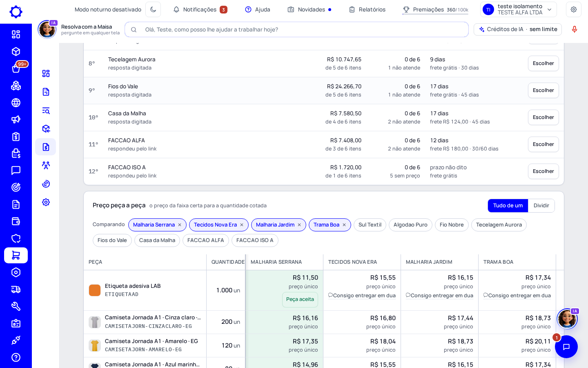
Task: Open Créditos de IA indicator
Action: pos(518,29)
